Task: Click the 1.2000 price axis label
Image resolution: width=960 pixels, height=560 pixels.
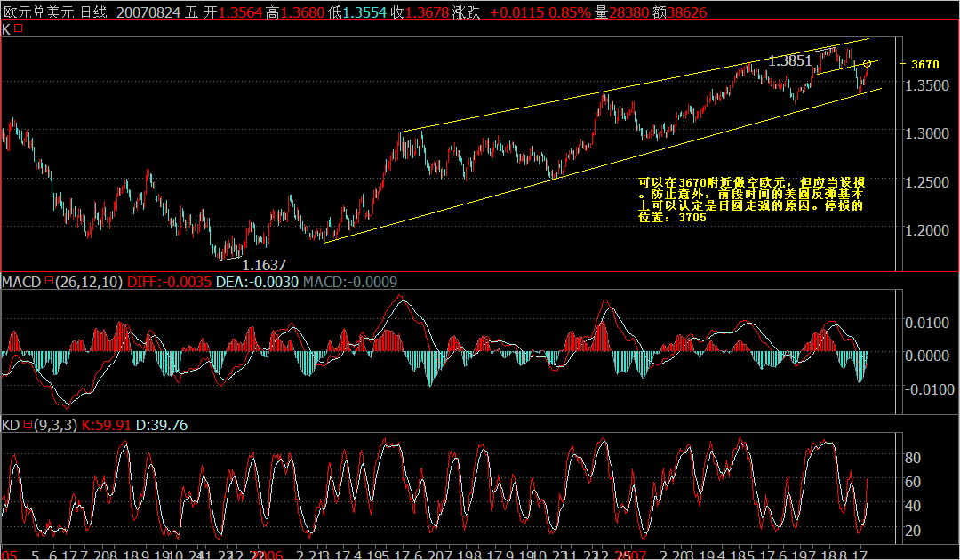Action: coord(929,230)
